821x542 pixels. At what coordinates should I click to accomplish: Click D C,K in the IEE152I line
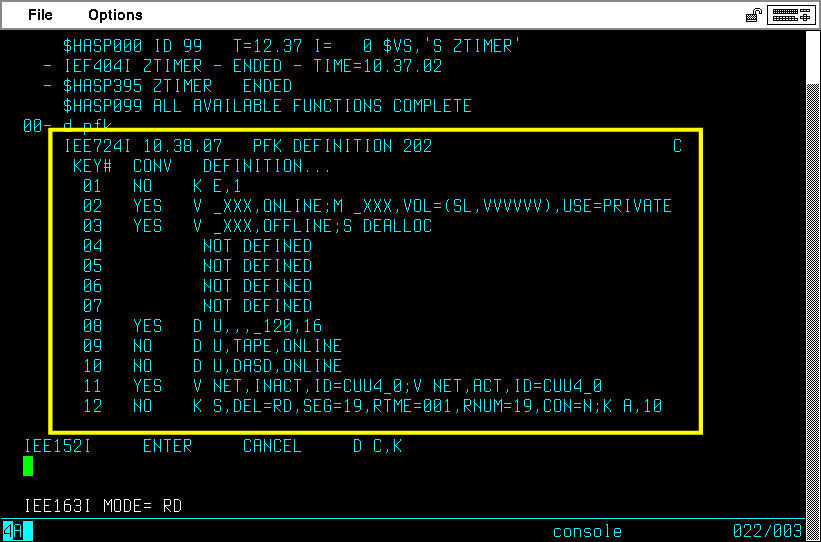[378, 446]
